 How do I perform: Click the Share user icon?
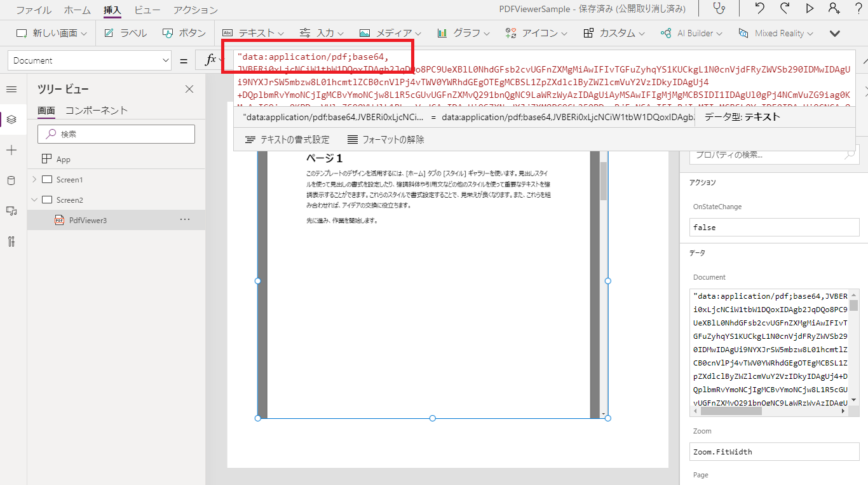[x=834, y=9]
